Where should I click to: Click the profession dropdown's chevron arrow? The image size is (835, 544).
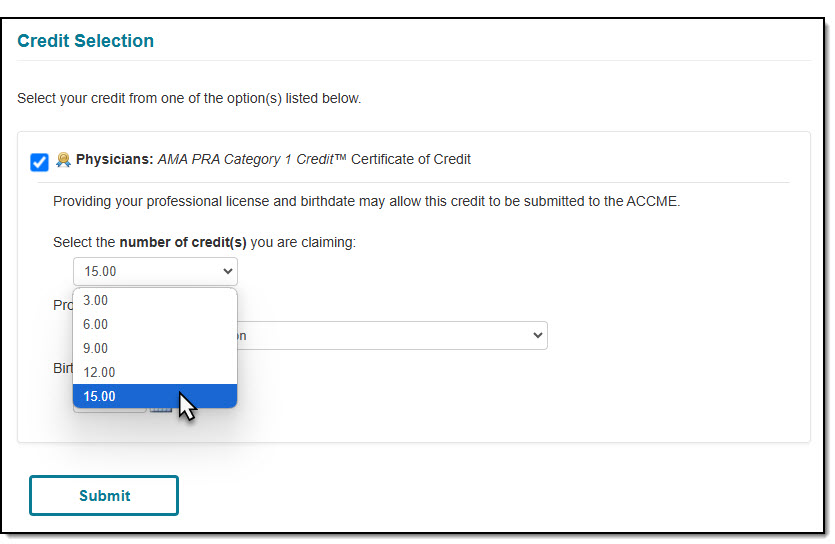coord(537,335)
